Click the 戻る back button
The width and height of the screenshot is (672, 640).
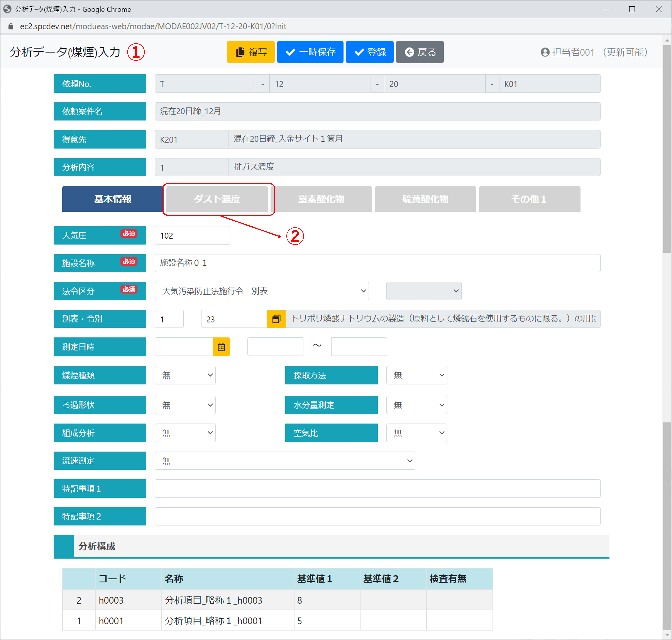[420, 52]
